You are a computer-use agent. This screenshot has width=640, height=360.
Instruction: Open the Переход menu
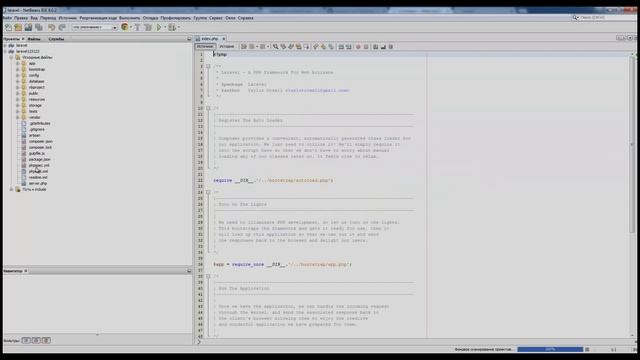48,18
